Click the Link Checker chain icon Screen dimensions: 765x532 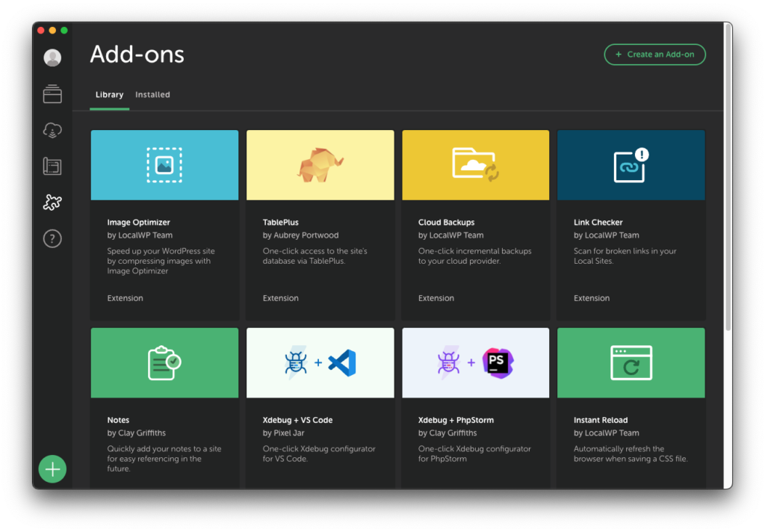(x=631, y=165)
